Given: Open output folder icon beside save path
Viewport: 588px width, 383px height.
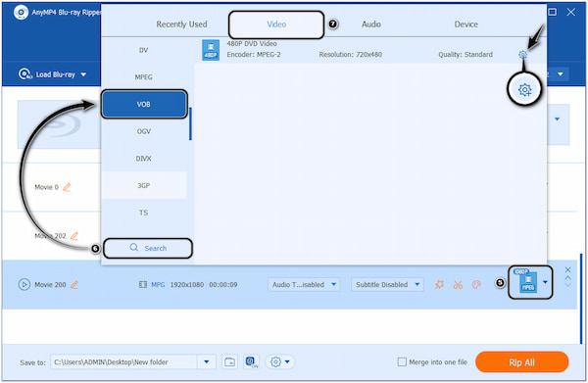Looking at the screenshot, I should coord(229,362).
